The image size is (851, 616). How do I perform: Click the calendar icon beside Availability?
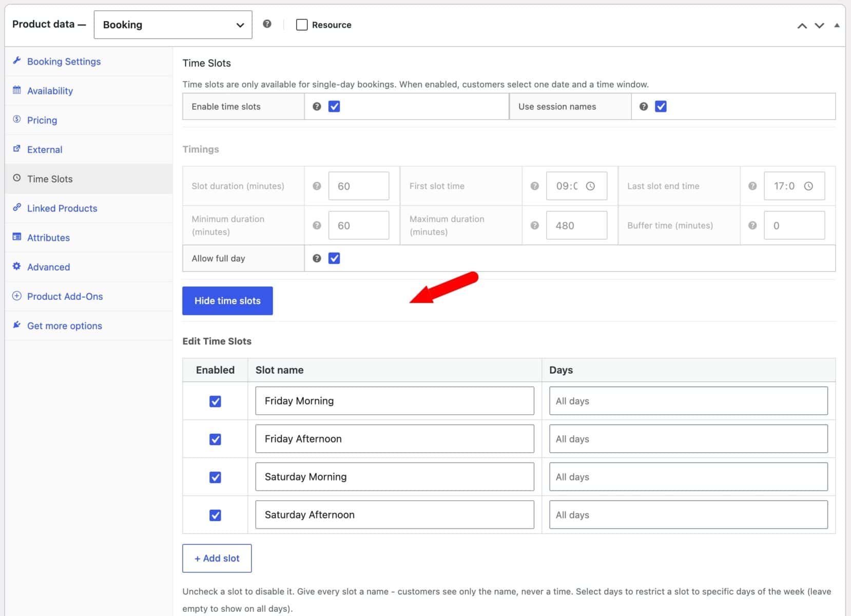17,90
